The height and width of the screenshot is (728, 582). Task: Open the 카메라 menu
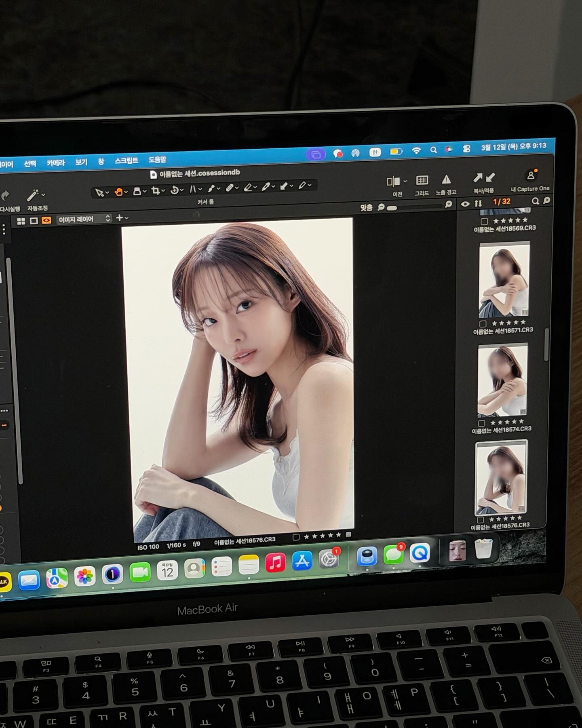coord(56,163)
